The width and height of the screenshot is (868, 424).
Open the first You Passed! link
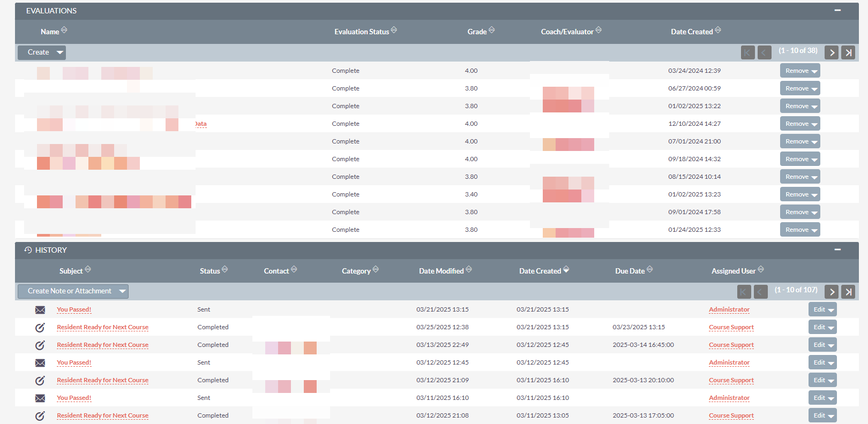[74, 309]
